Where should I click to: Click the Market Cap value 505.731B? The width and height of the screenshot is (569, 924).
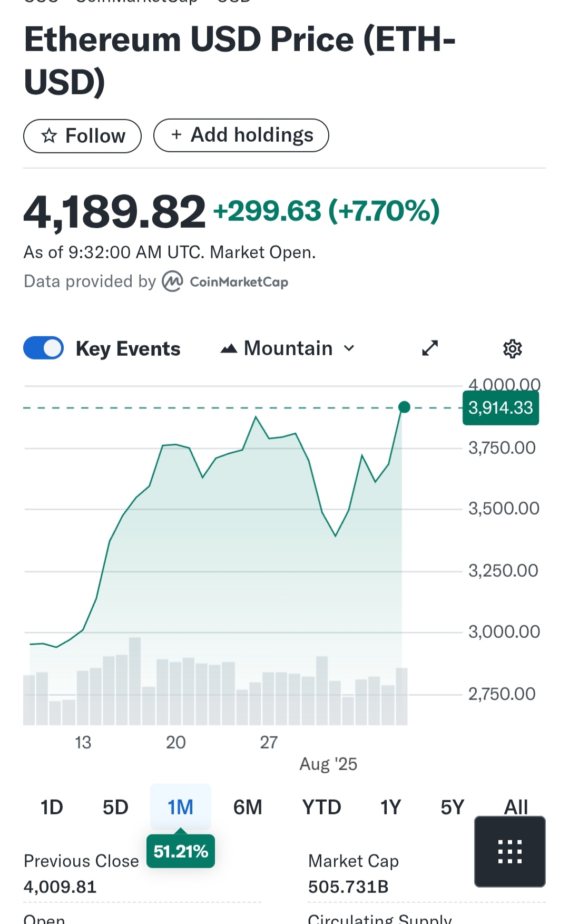348,887
